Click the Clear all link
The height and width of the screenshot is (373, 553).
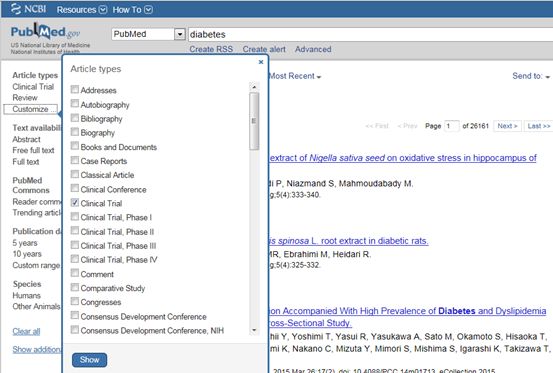click(26, 331)
